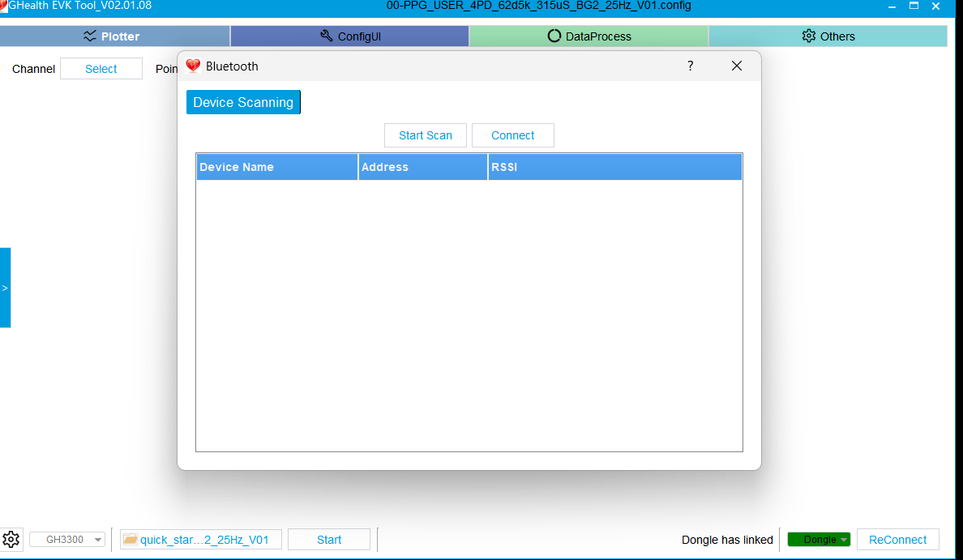Open the GH3300 chip dropdown
This screenshot has width=963, height=560.
[67, 540]
